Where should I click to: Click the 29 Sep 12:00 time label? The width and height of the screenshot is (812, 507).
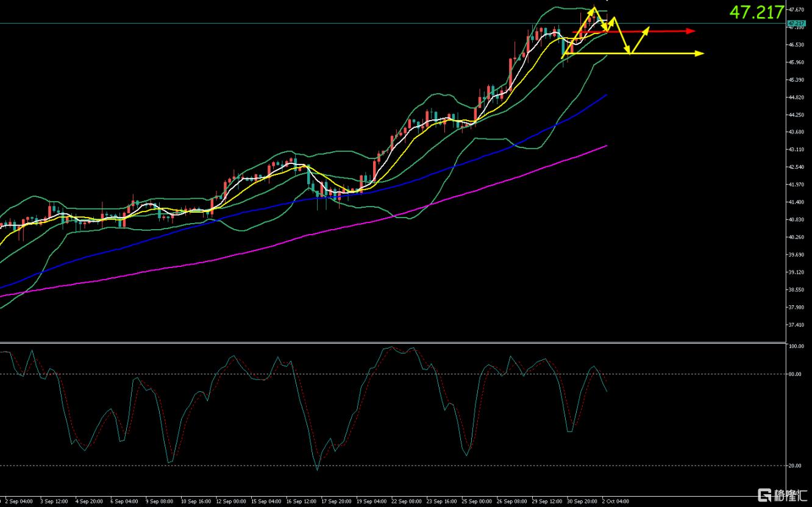pos(547,502)
